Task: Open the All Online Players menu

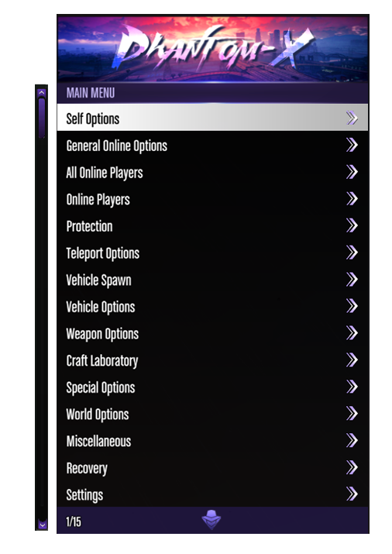Action: (x=212, y=172)
